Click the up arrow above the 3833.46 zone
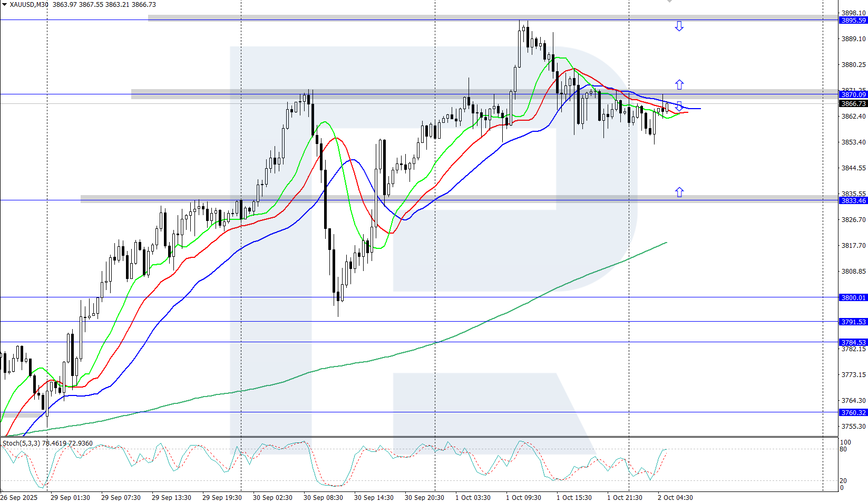 pos(679,192)
